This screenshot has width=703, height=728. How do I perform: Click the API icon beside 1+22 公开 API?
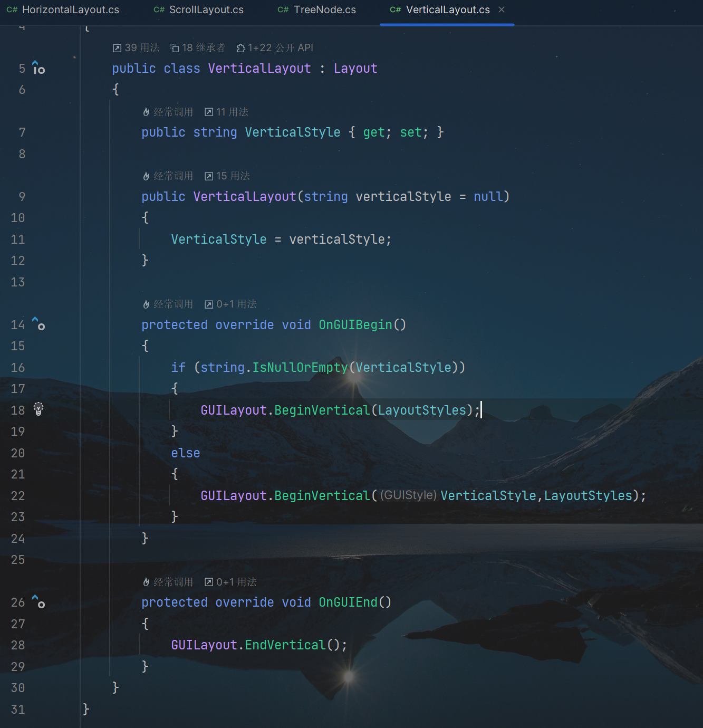(x=241, y=49)
